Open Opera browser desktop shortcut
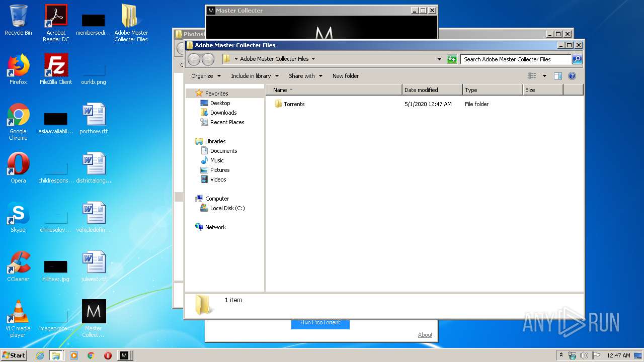This screenshot has height=362, width=644. point(18,168)
